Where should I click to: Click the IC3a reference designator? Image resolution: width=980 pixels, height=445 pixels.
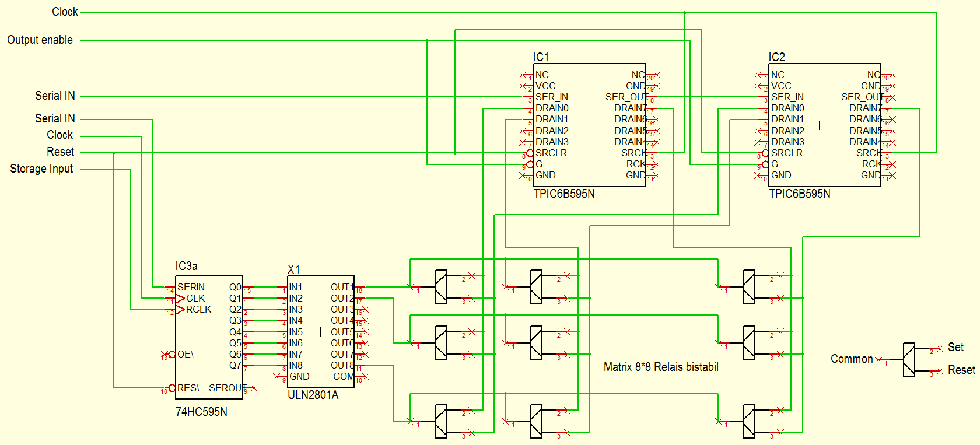coord(187,266)
